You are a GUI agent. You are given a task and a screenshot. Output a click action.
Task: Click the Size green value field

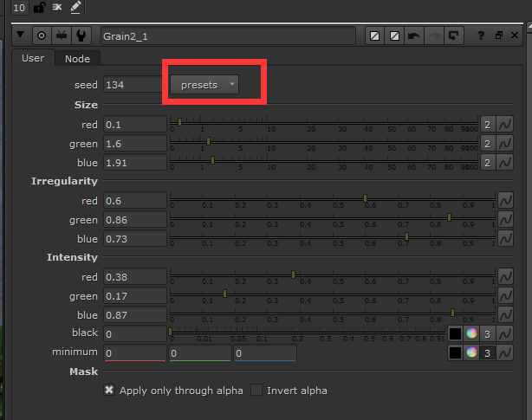click(x=134, y=144)
